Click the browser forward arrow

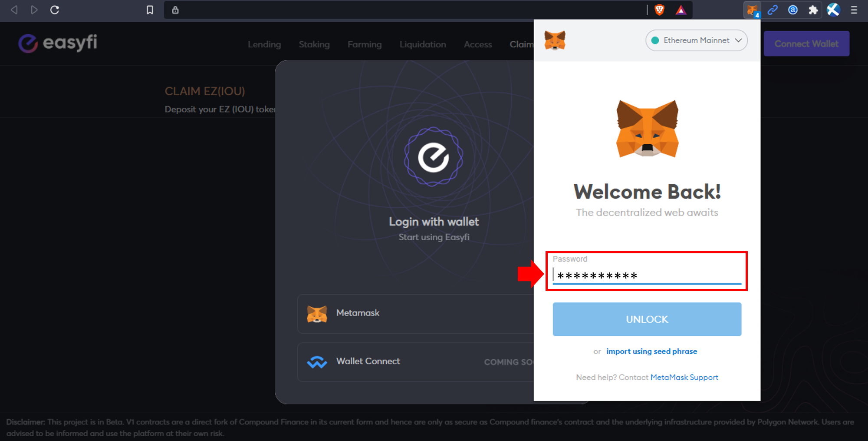[x=34, y=10]
